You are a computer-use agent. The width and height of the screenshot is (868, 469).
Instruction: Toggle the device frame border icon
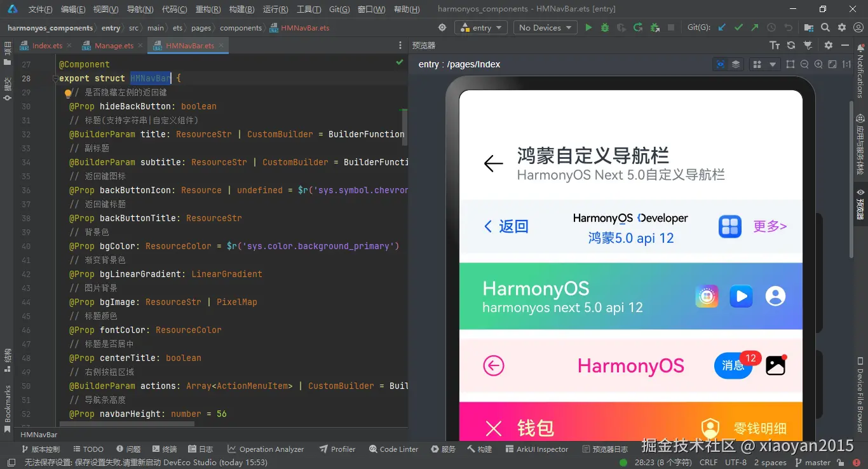click(x=790, y=64)
